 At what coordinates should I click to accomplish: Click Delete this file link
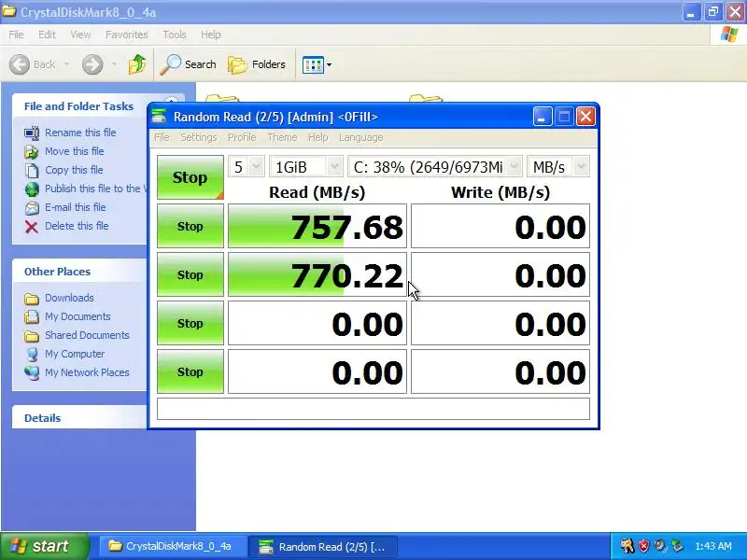77,226
